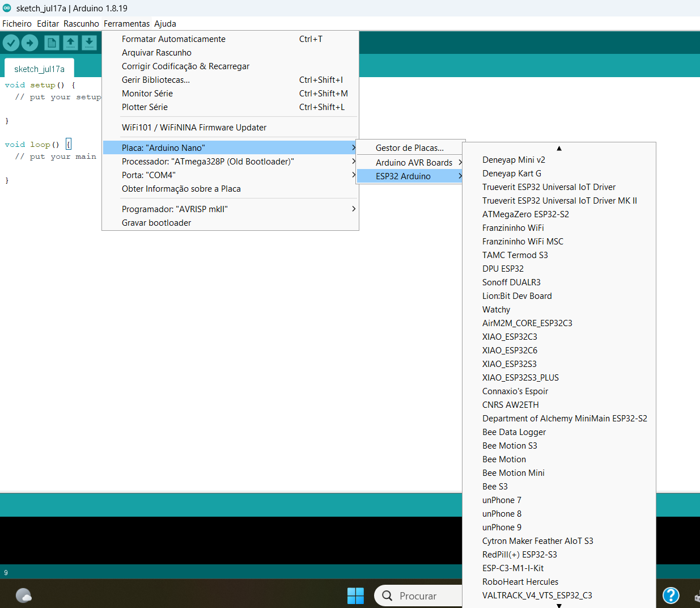Image resolution: width=700 pixels, height=608 pixels.
Task: Click the weather icon in the taskbar
Action: pos(24,596)
